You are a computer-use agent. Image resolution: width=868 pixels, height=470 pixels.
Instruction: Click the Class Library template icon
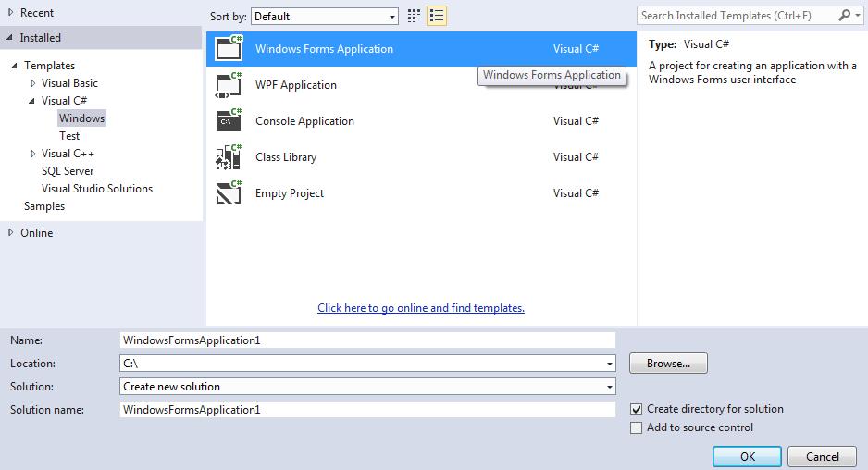(x=229, y=156)
